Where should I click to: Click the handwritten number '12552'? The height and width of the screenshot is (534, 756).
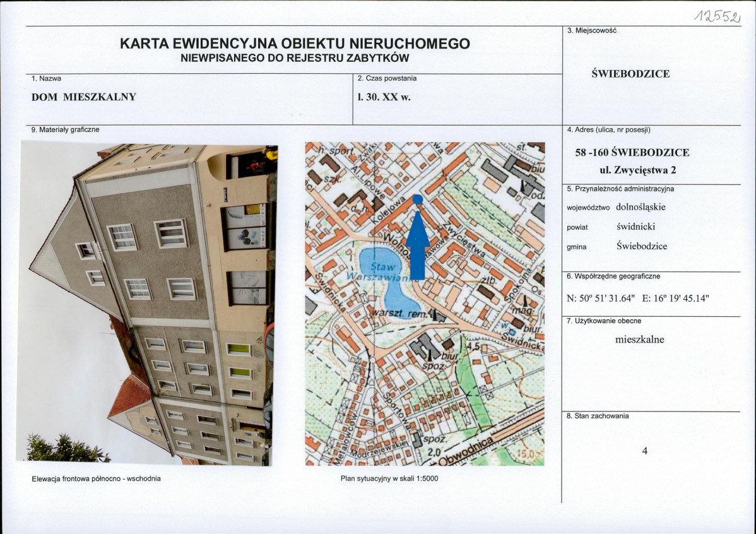[x=716, y=17]
